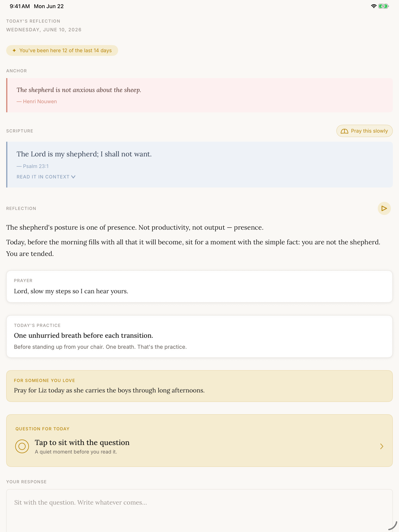Click the resize handle at the response box corner

click(x=392, y=526)
